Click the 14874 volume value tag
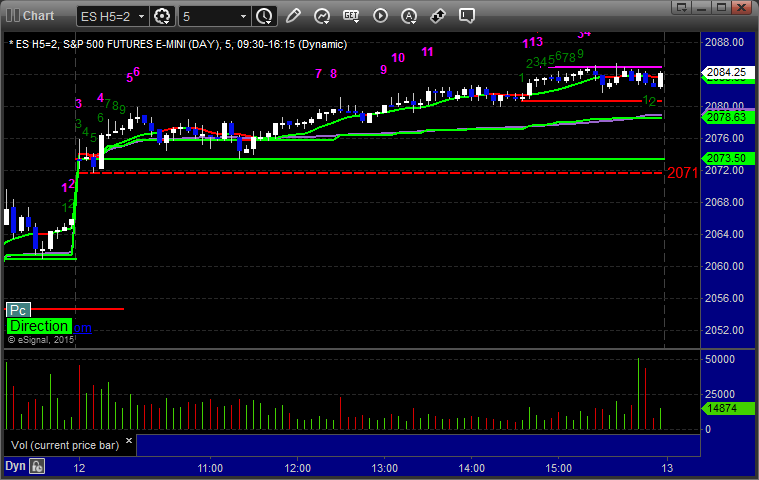 (728, 408)
